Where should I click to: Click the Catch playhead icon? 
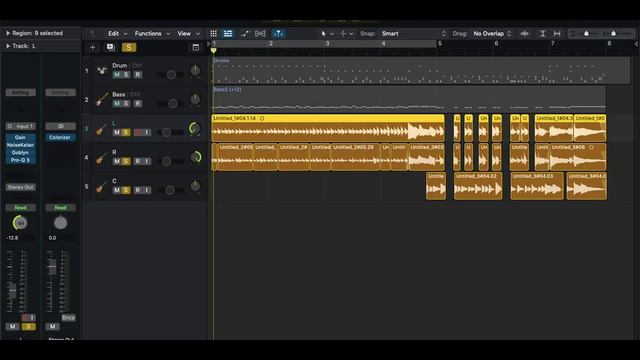tap(278, 33)
